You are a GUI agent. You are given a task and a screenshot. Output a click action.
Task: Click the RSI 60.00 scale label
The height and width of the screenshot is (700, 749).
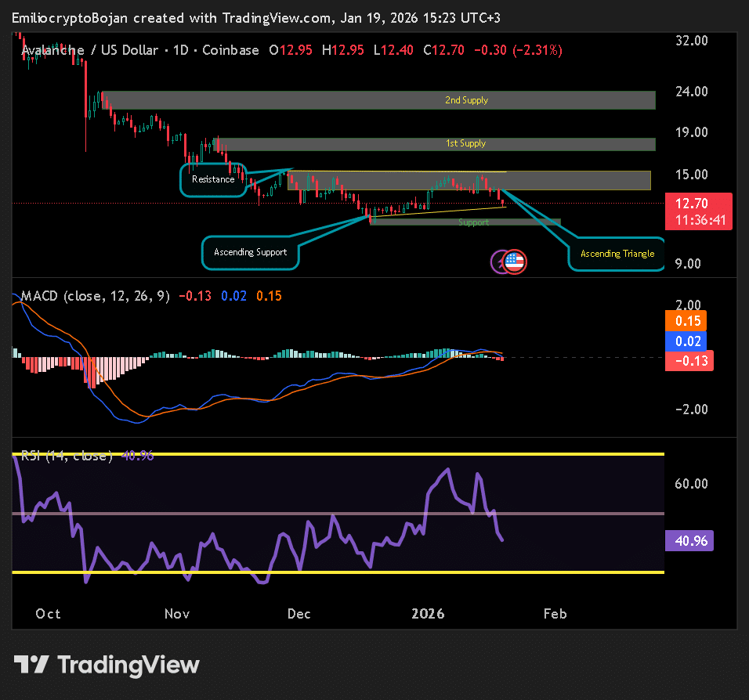pyautogui.click(x=691, y=484)
